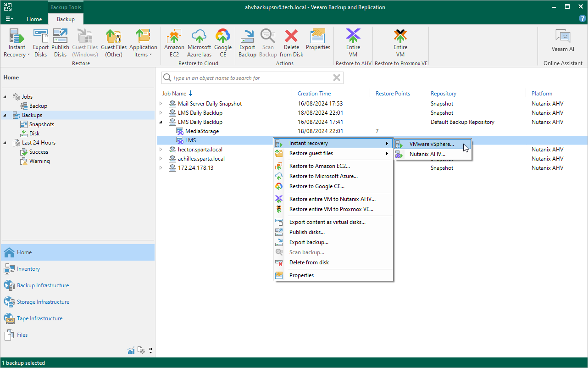Collapse the Jobs tree node
Screen dimensions: 588x368
coord(5,97)
